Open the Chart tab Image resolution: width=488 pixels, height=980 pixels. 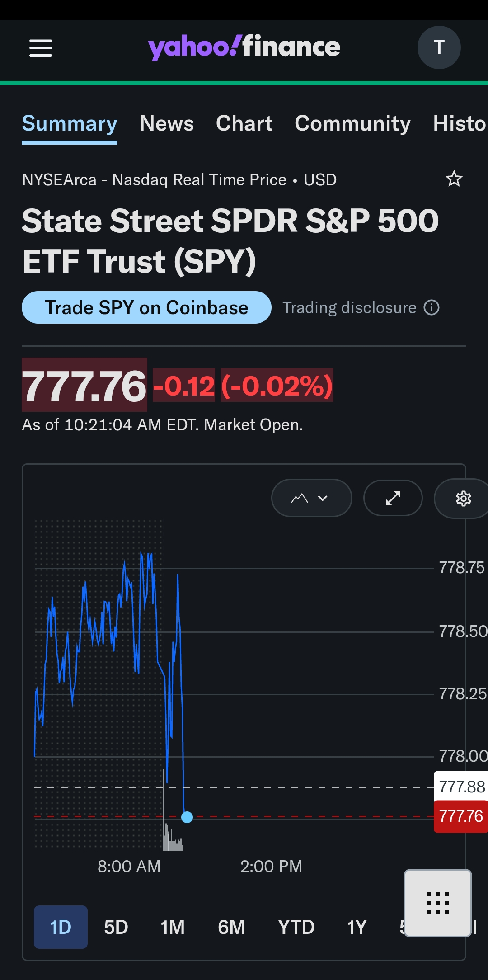(x=244, y=123)
